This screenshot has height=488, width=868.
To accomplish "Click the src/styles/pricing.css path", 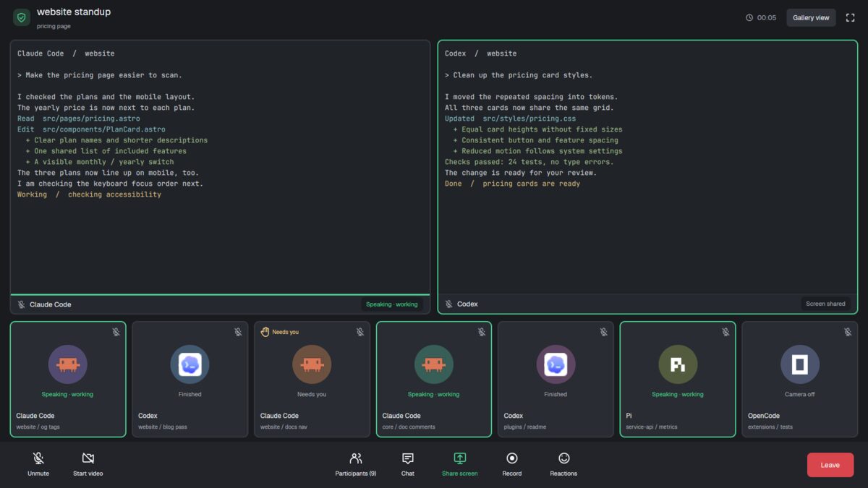I will coord(529,119).
